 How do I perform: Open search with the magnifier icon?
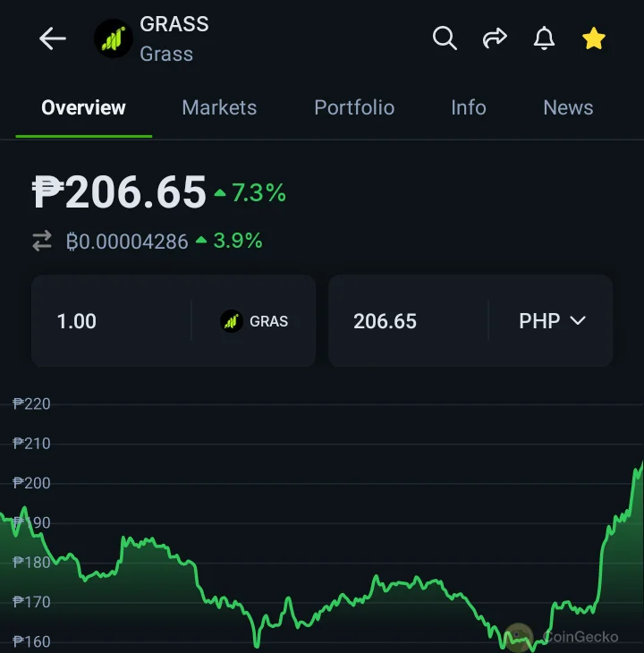point(445,38)
